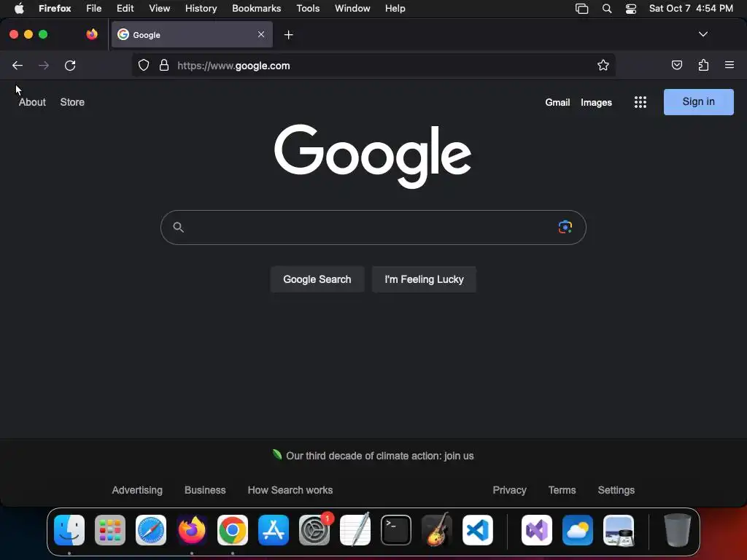The width and height of the screenshot is (747, 560).
Task: Open climate action join us link
Action: (379, 456)
